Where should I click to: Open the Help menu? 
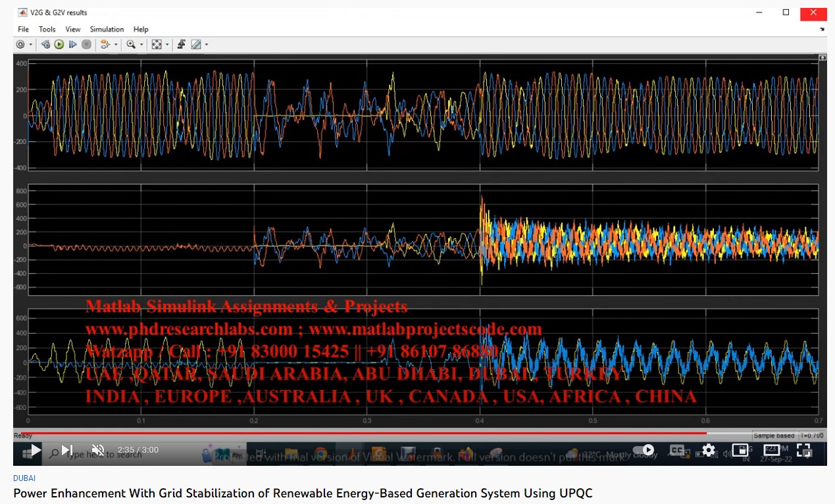141,29
